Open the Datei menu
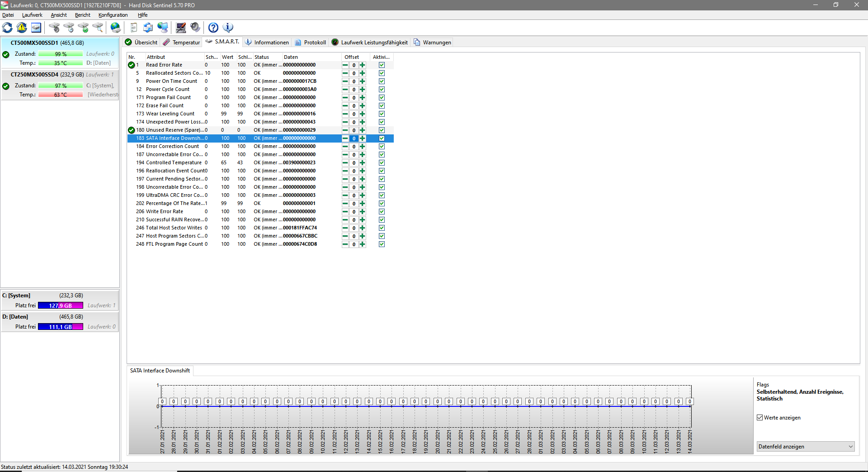 [x=8, y=15]
